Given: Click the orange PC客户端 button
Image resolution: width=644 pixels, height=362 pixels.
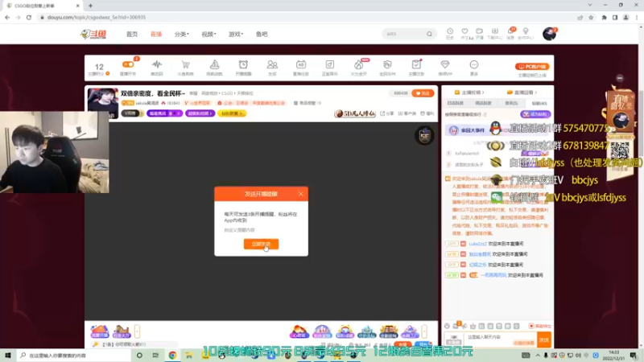Looking at the screenshot, I should tap(532, 67).
